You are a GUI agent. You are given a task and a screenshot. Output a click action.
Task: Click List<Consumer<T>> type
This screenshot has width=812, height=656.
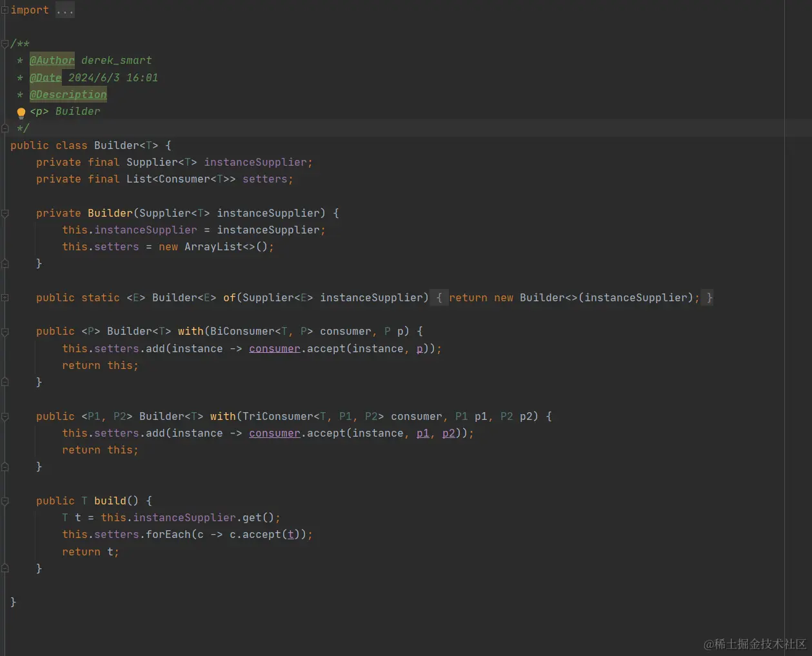pos(181,179)
